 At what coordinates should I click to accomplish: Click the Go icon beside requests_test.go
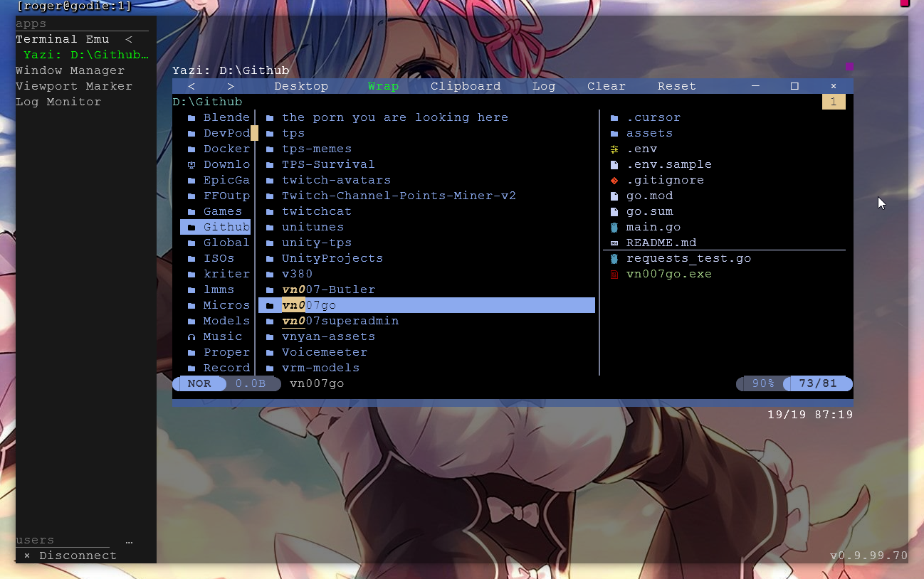[x=614, y=258]
